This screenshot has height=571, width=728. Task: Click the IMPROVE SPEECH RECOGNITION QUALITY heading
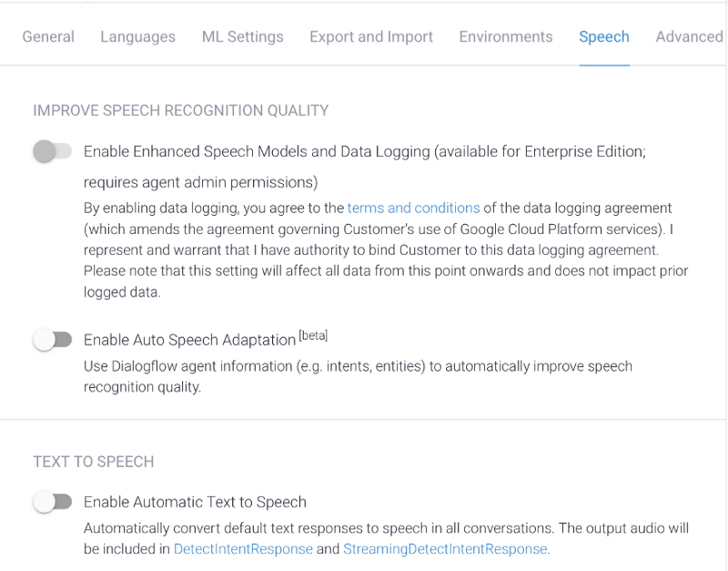[180, 109]
